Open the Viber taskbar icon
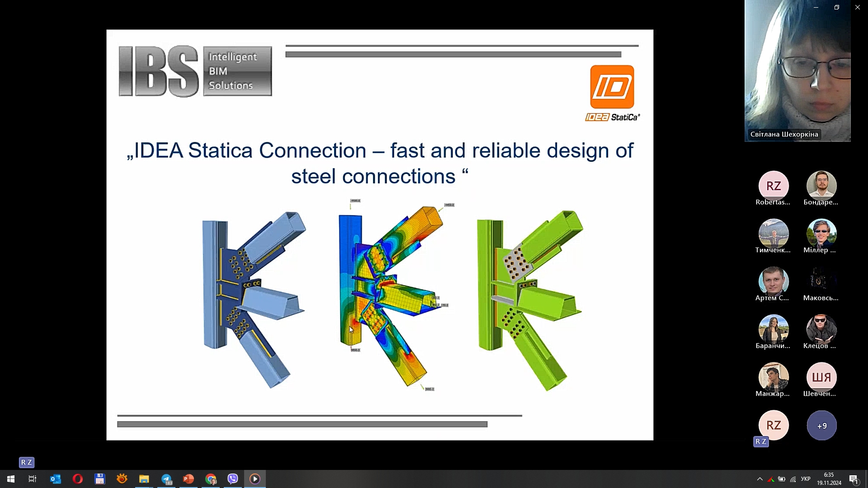Viewport: 868px width, 488px height. pos(233,479)
